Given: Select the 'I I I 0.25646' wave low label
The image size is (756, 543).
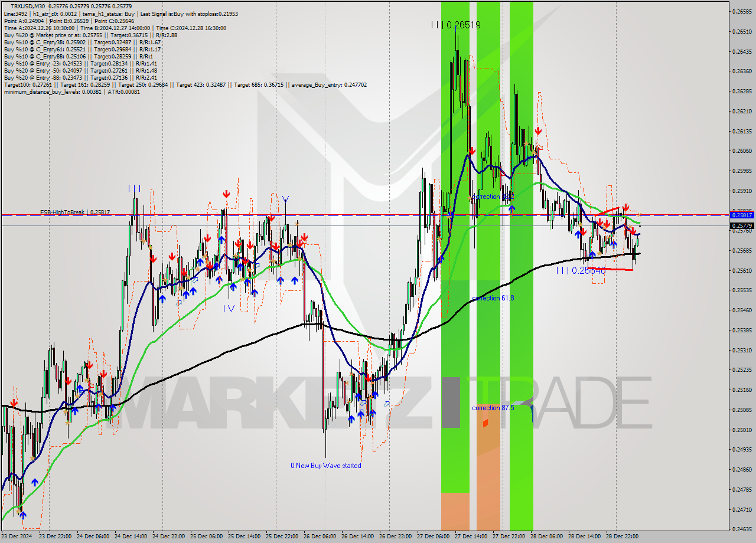Looking at the screenshot, I should 581,270.
